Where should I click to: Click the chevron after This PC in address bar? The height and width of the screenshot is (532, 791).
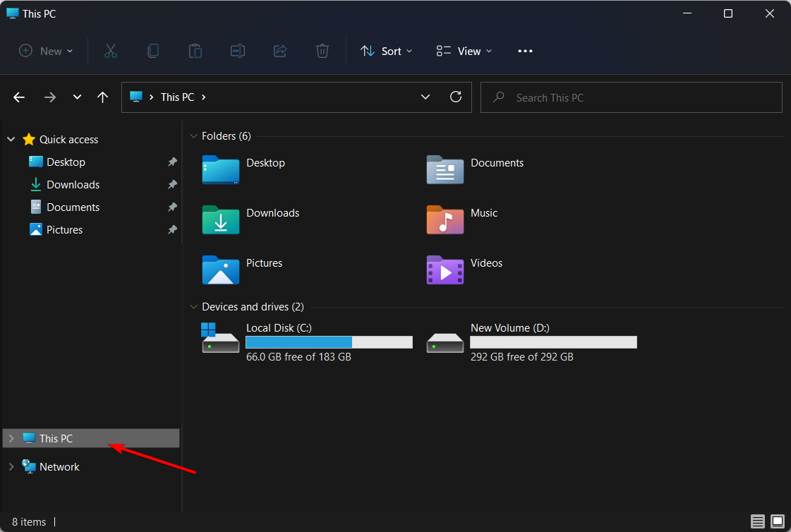point(204,97)
